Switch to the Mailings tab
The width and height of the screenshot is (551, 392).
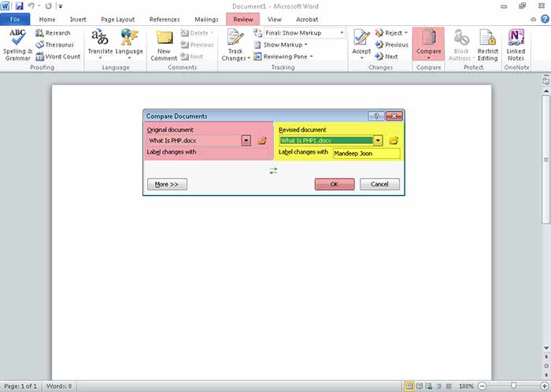(x=206, y=20)
